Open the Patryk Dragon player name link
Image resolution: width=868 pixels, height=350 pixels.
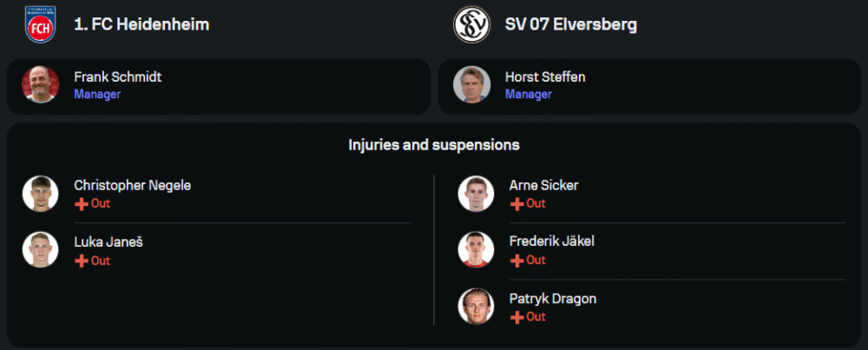[x=553, y=299]
